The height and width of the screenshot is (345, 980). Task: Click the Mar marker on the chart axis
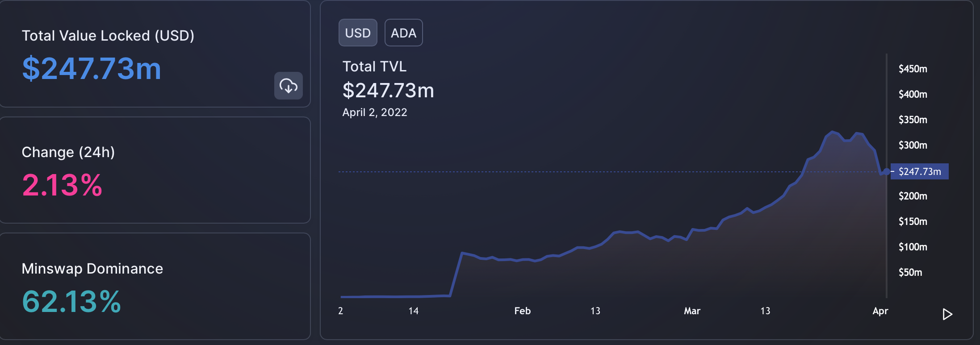click(692, 311)
